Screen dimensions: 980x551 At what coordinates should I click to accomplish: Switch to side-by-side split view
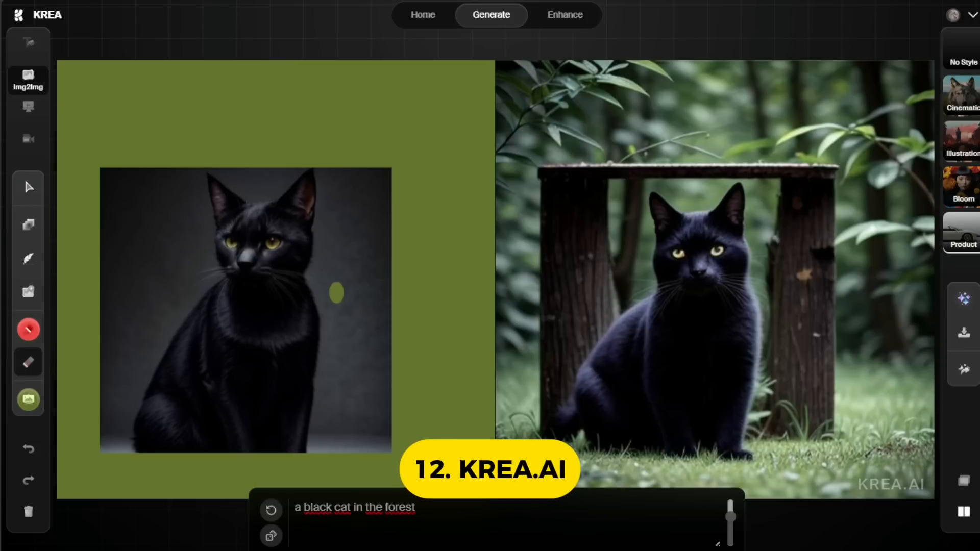click(x=964, y=511)
